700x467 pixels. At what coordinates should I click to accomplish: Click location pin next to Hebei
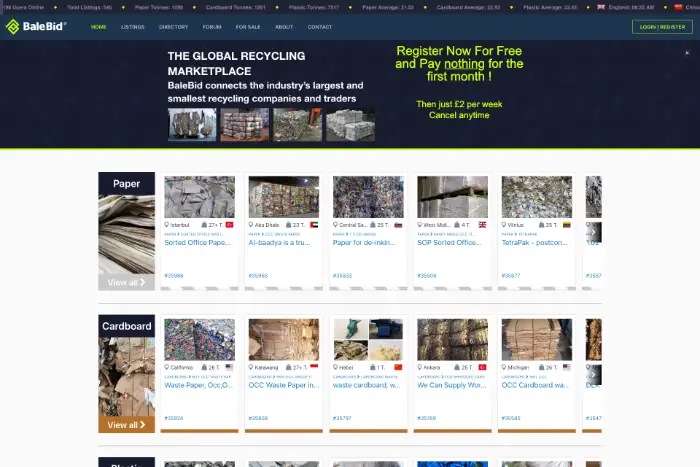335,367
